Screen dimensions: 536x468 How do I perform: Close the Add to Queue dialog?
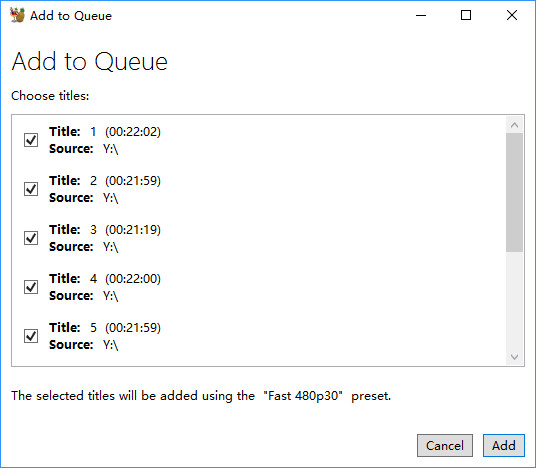[x=512, y=15]
